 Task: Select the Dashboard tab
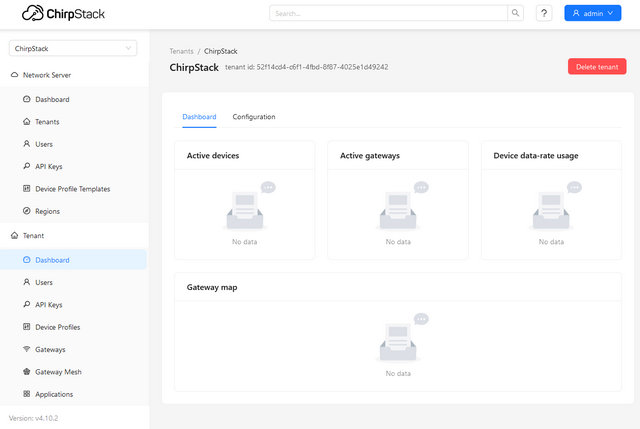(x=199, y=117)
